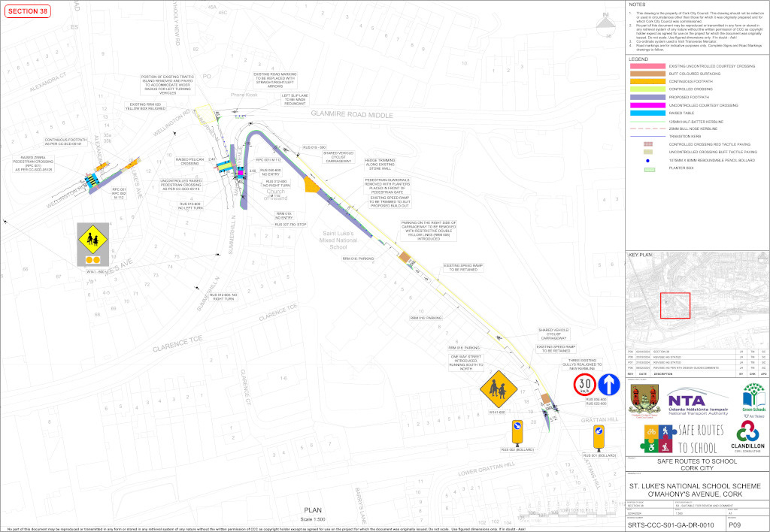
Task: Select the GRATTAN HILL street label
Action: pos(600,420)
